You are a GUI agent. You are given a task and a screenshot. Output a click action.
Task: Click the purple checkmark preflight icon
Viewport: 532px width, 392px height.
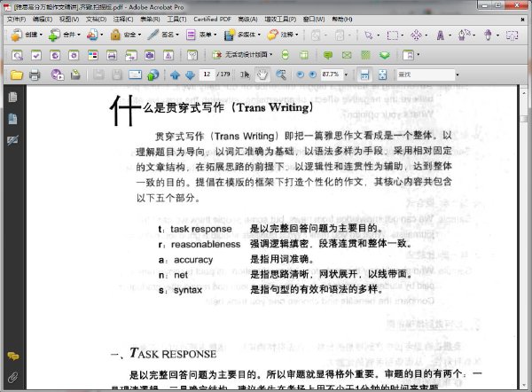tap(36, 55)
